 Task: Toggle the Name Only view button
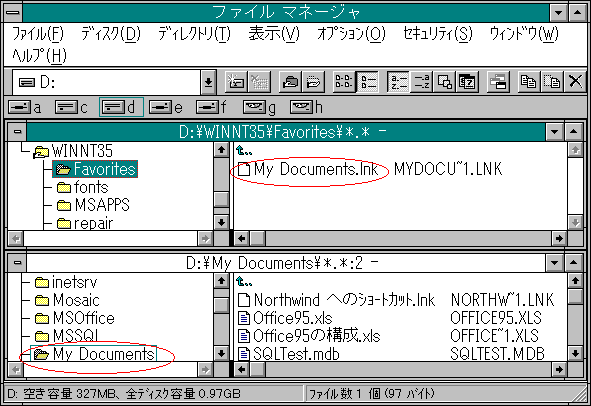344,81
